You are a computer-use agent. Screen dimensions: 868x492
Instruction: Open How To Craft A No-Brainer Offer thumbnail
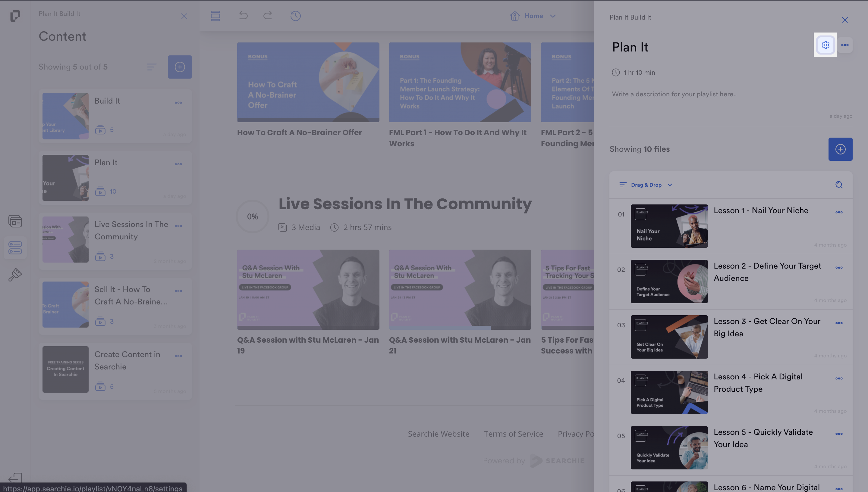click(308, 82)
